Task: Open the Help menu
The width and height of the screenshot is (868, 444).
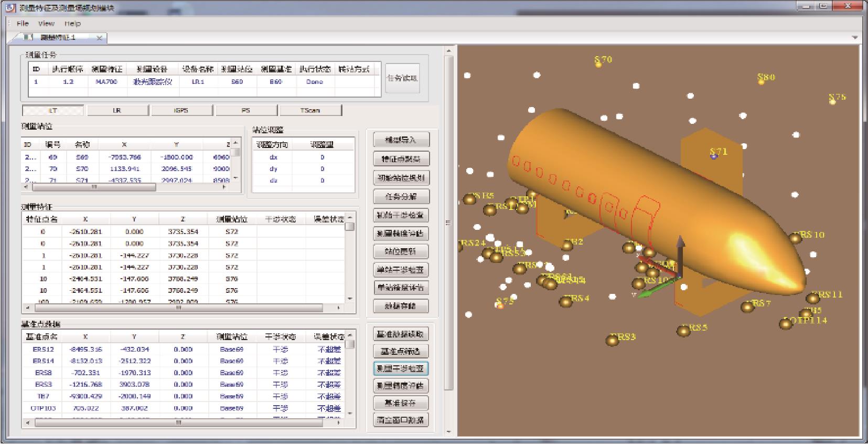Action: click(x=72, y=23)
